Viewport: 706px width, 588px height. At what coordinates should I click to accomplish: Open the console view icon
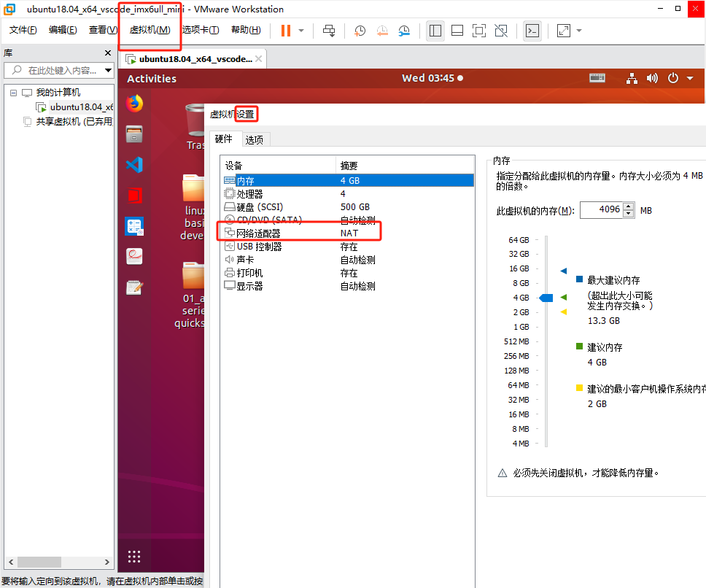point(532,31)
